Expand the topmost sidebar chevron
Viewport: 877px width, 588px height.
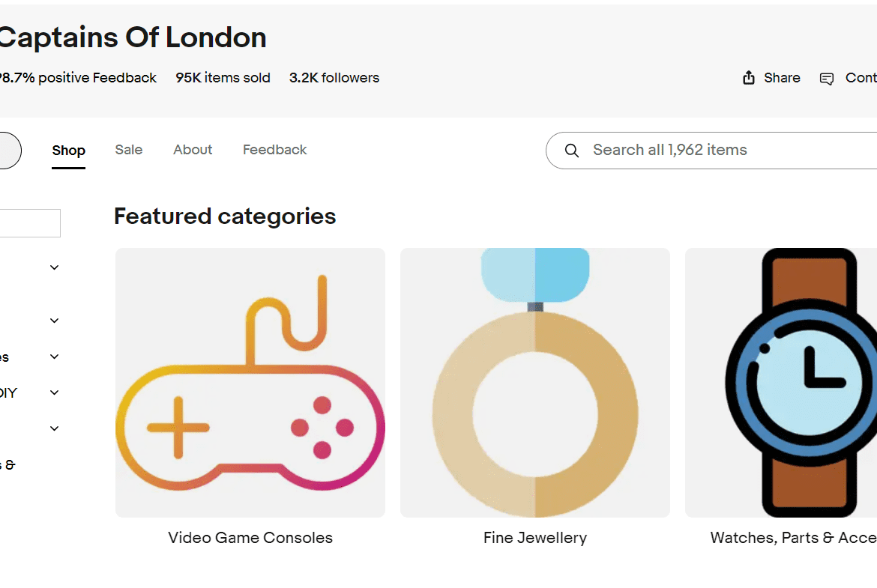(x=55, y=267)
